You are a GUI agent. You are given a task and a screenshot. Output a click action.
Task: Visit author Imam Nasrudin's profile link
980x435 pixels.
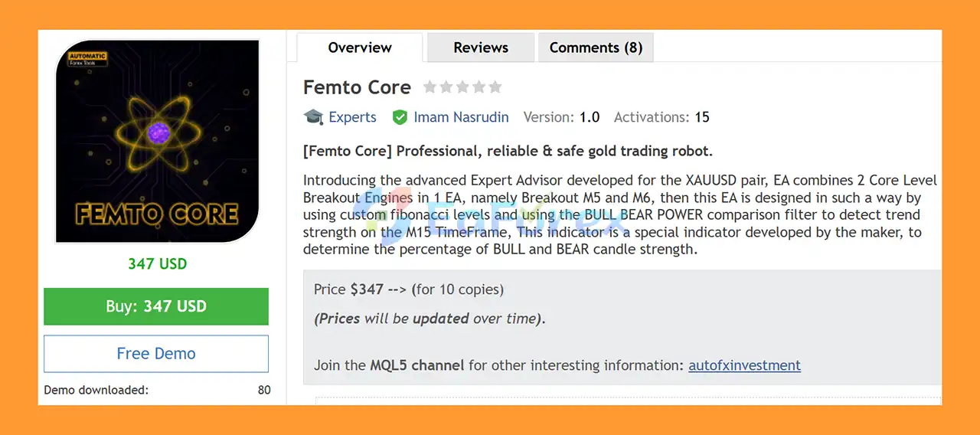click(459, 117)
